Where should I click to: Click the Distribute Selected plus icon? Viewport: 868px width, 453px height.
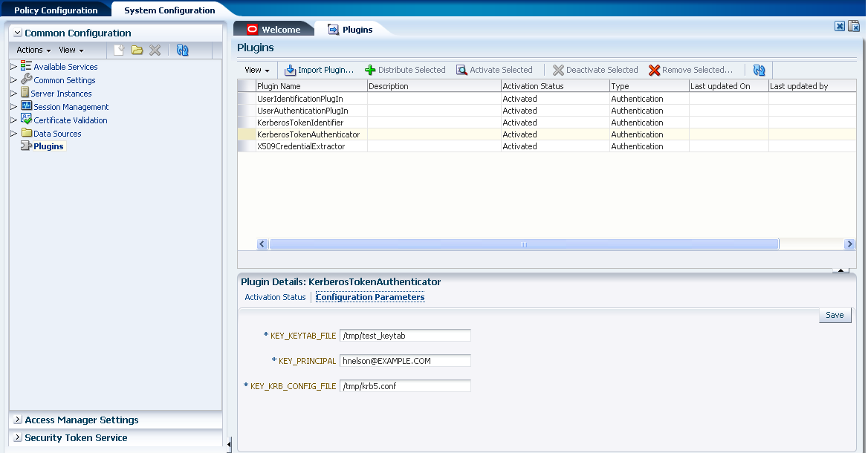[x=372, y=70]
